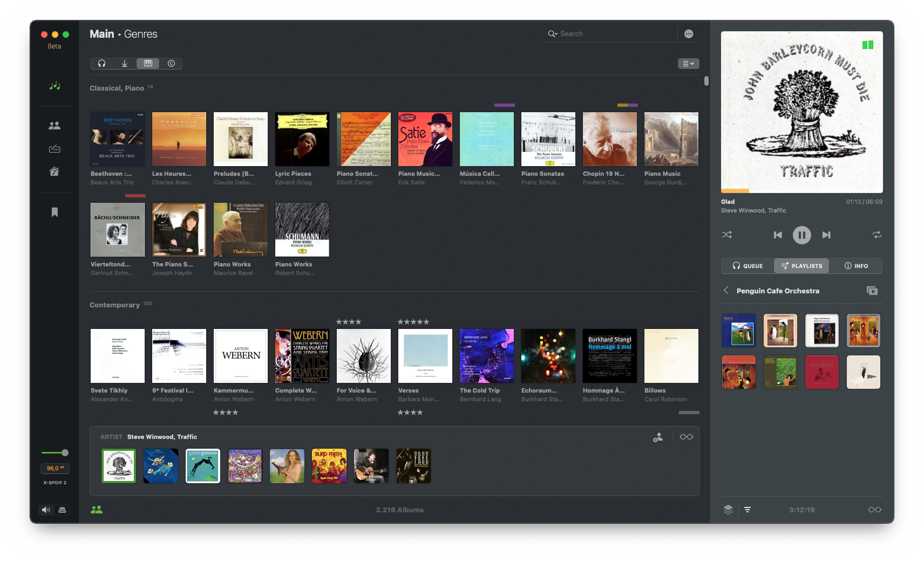Viewport: 924px width, 563px height.
Task: Open the Chopin 19 Nocturnes album cover
Action: tap(610, 139)
